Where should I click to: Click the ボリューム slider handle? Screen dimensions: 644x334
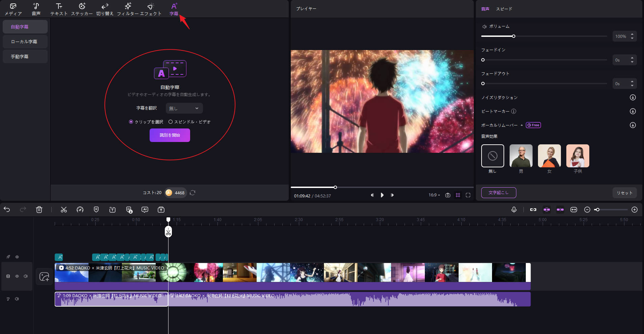[514, 36]
